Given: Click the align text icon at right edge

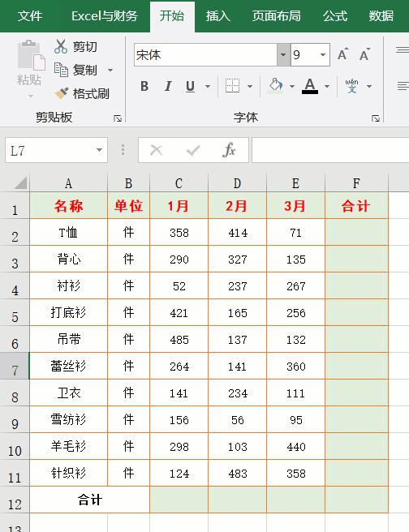Looking at the screenshot, I should click(403, 86).
